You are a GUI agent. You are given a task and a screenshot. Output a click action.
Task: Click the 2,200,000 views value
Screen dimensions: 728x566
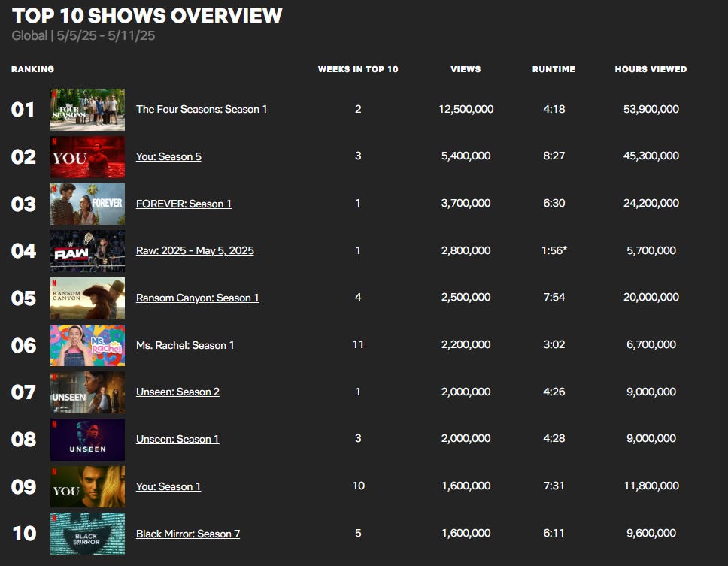(x=466, y=344)
